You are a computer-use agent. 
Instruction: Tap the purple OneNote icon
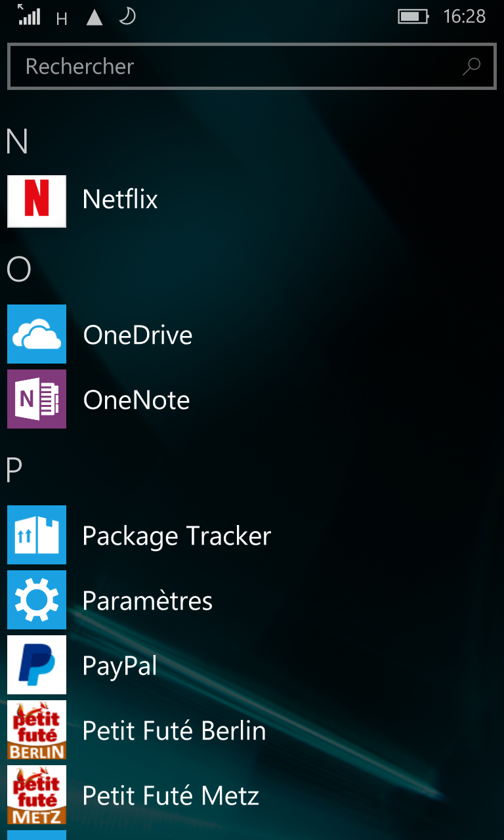tap(37, 399)
